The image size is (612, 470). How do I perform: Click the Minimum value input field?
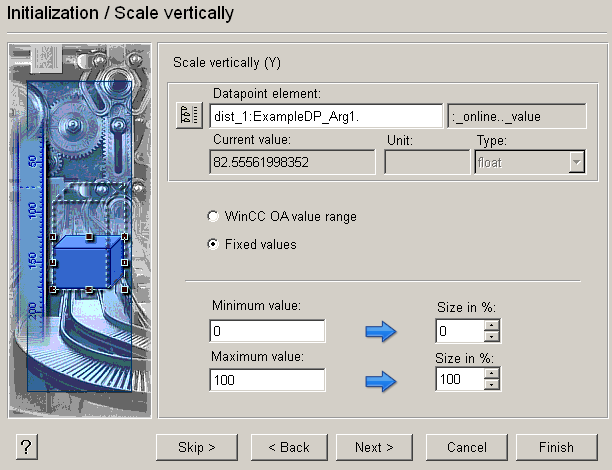pos(267,332)
